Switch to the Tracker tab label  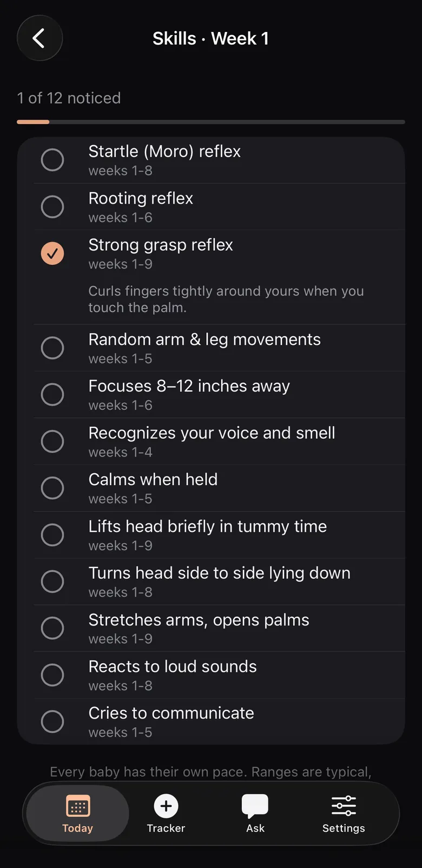coord(166,828)
